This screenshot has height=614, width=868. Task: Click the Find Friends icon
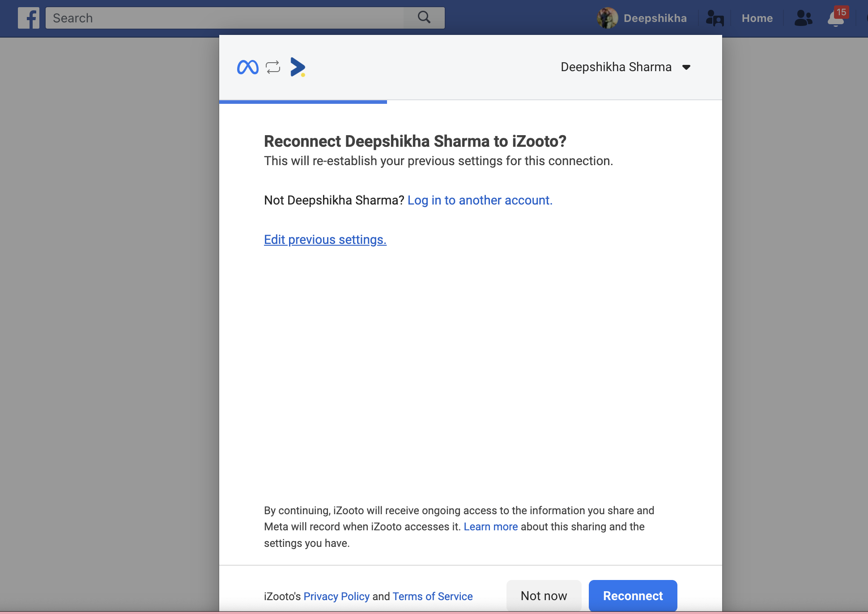pyautogui.click(x=715, y=18)
